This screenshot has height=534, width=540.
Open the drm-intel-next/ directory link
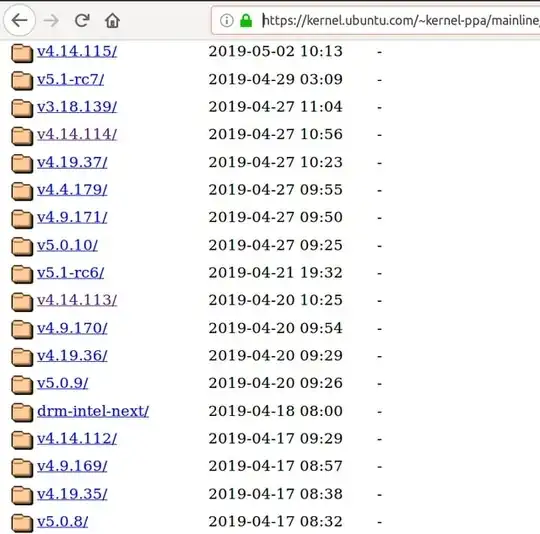(x=93, y=411)
